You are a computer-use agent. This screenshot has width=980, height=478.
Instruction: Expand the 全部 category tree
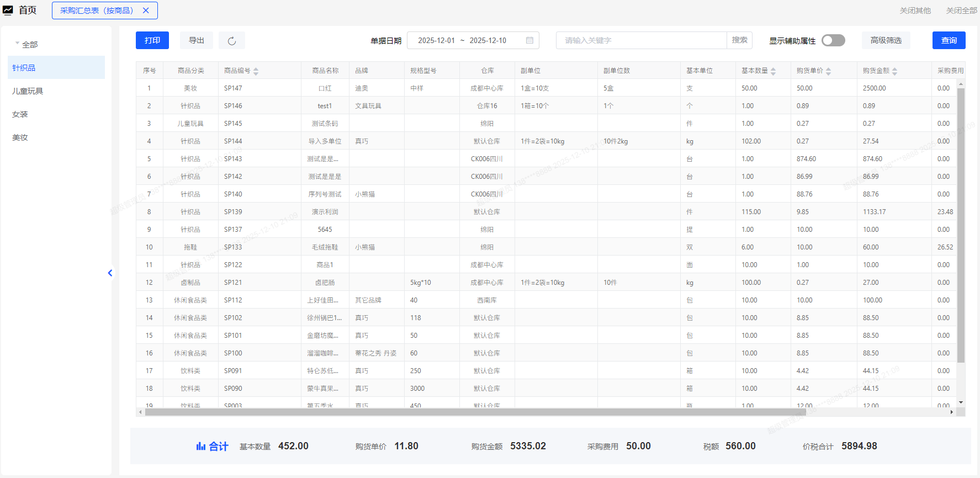17,44
